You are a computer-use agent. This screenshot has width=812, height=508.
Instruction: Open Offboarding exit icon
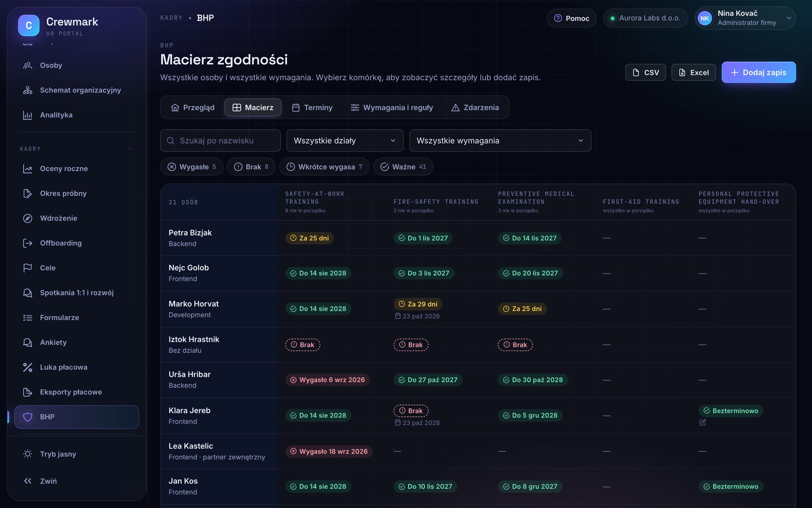point(27,243)
